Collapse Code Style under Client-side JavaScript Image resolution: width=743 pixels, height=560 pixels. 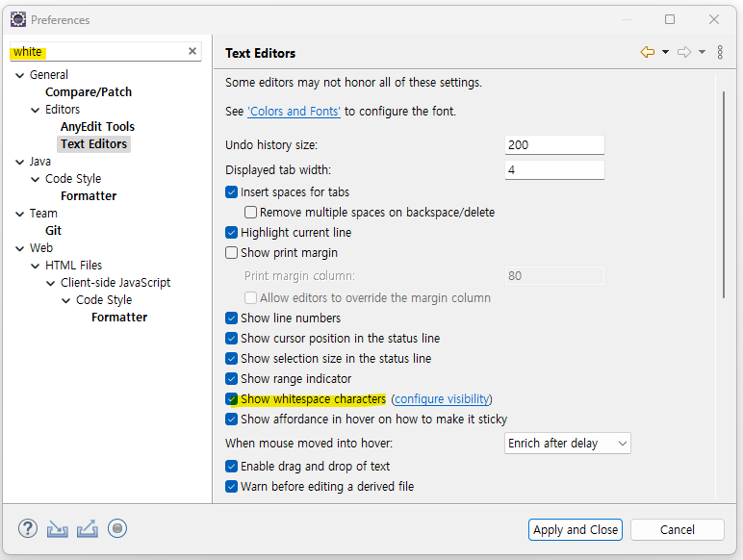tap(65, 300)
